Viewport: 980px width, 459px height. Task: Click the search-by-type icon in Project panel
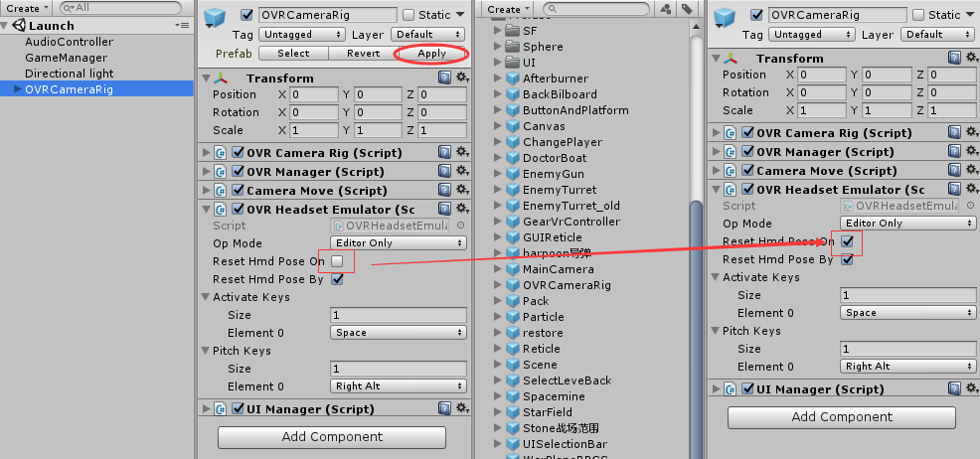click(666, 9)
